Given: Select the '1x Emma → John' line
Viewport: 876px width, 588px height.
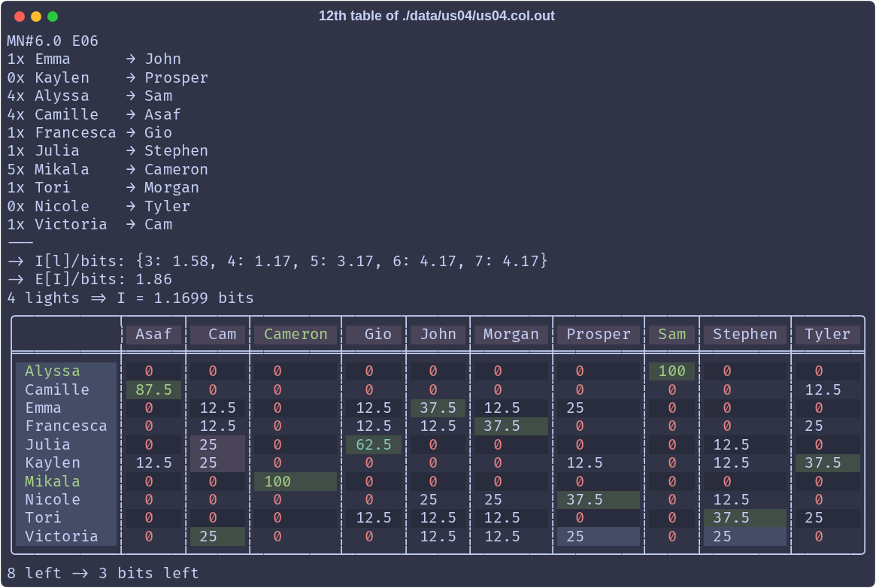Looking at the screenshot, I should [94, 59].
